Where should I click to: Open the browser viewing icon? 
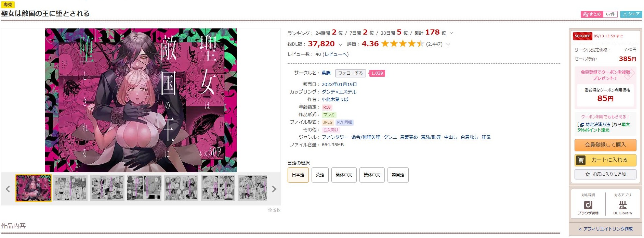[x=588, y=205]
